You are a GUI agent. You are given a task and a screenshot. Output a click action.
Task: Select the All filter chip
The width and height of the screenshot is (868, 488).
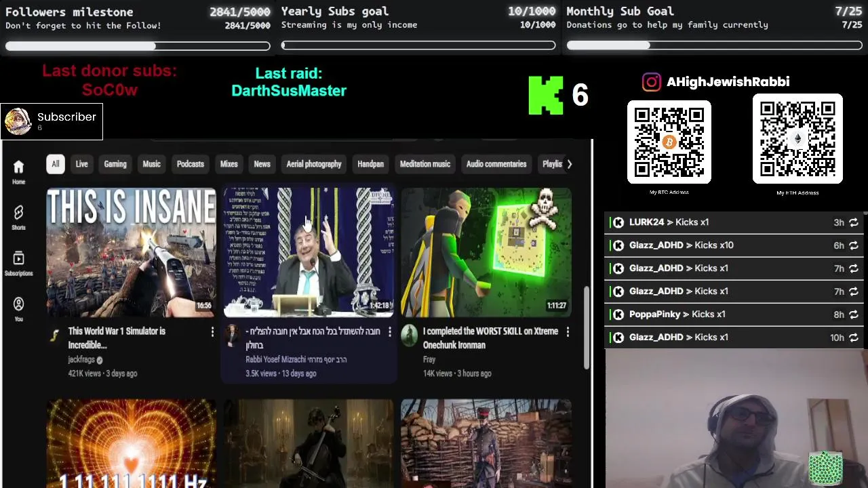point(56,164)
